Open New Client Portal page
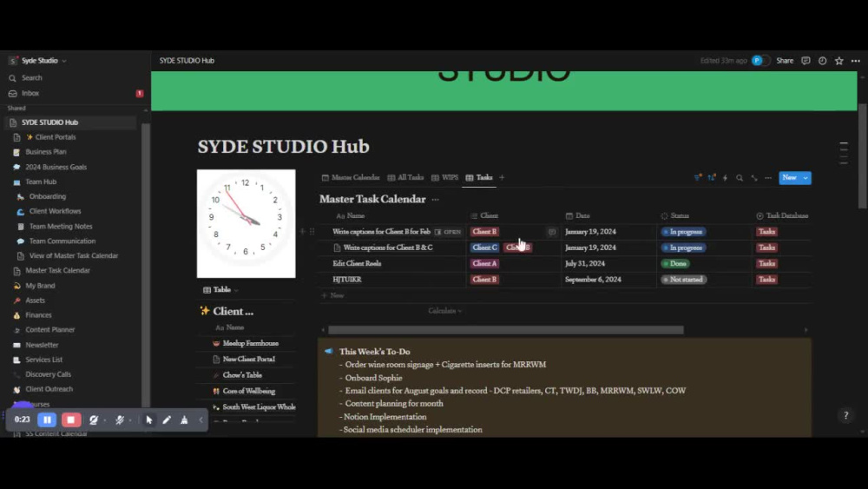868x489 pixels. pyautogui.click(x=248, y=360)
